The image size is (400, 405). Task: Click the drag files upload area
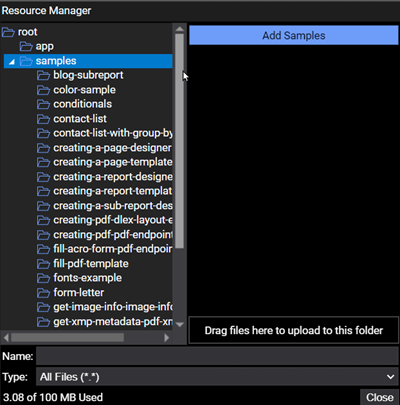294,330
